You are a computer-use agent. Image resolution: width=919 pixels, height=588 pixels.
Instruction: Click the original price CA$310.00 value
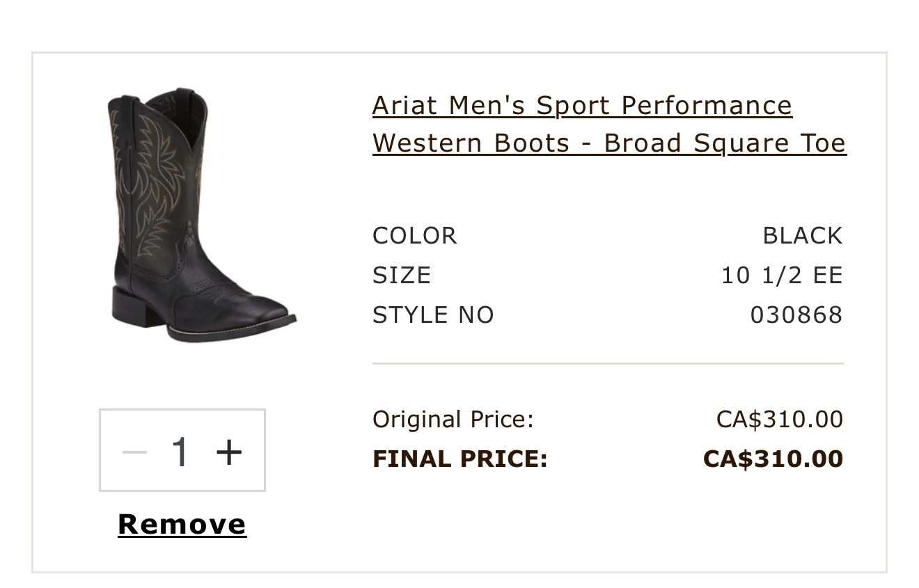click(779, 419)
